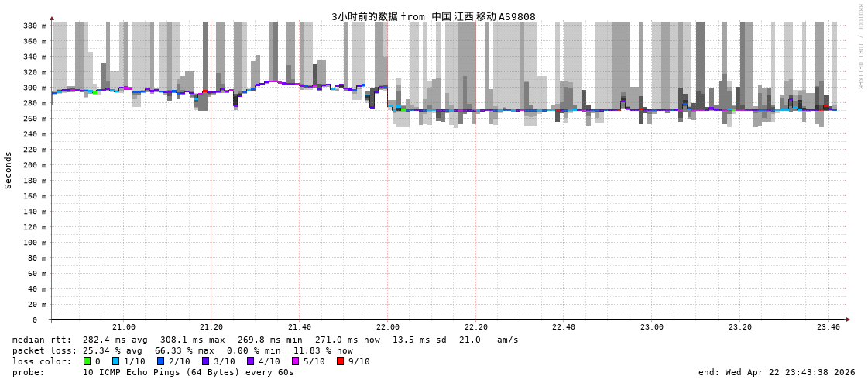Screen dimensions: 868x383
Task: Click the 23:20 time axis label
Action: click(x=740, y=327)
